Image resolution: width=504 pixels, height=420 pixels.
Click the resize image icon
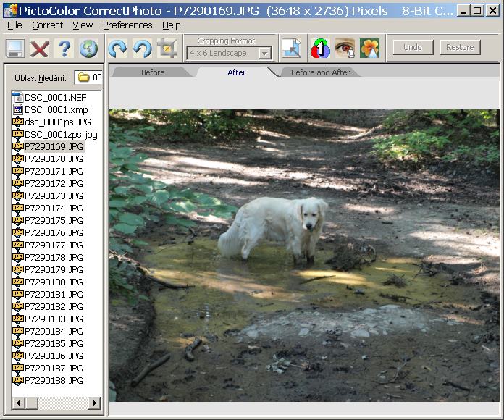point(291,48)
